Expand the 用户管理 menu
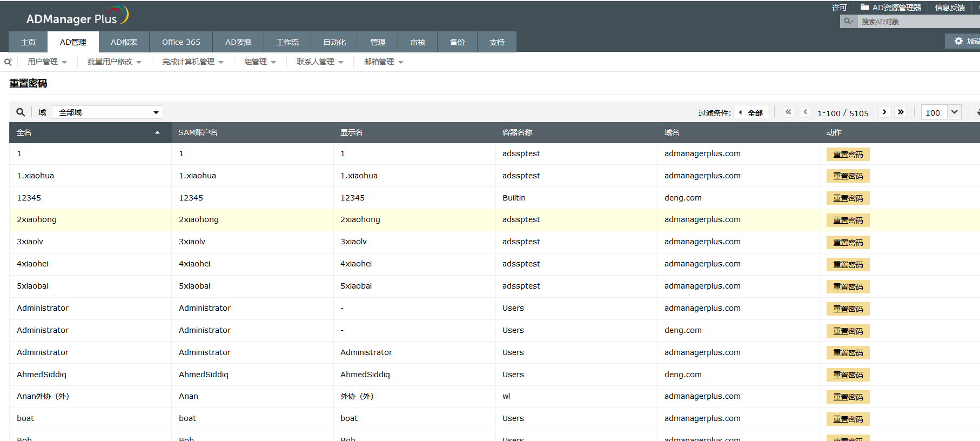 click(x=47, y=62)
